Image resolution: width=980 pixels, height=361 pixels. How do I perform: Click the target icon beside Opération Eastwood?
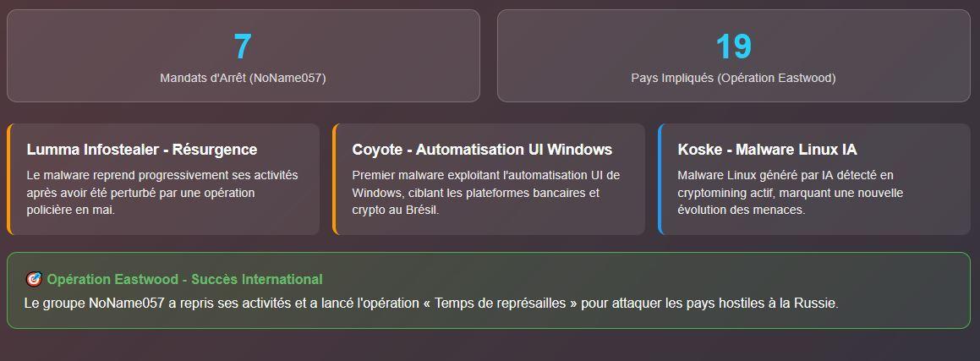tap(34, 279)
